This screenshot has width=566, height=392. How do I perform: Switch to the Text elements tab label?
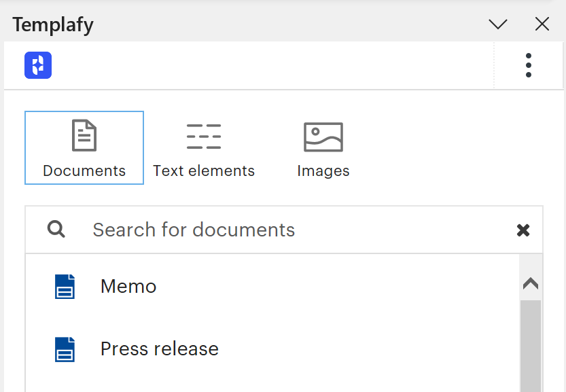point(204,171)
